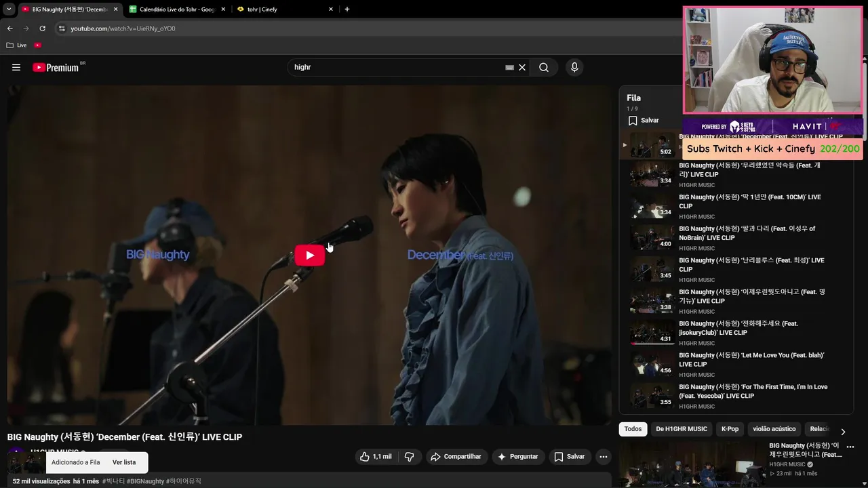Open the tab search dropdown arrow
868x488 pixels.
click(9, 9)
